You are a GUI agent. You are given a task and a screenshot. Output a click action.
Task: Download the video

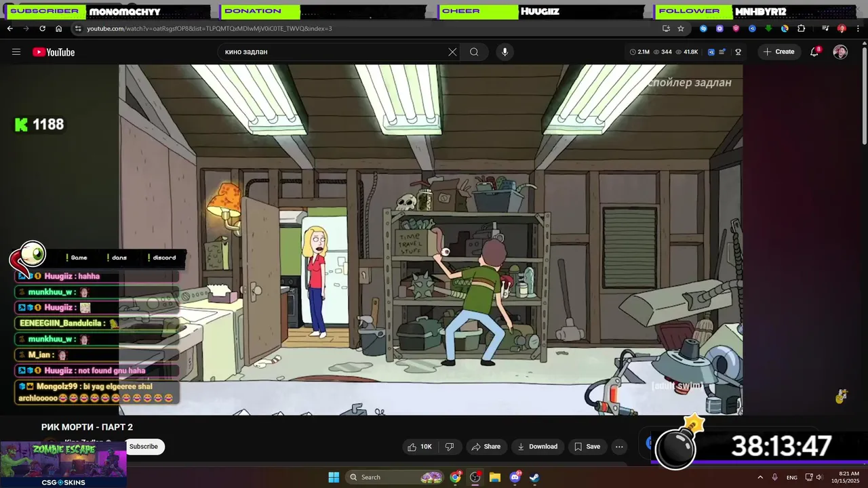(537, 447)
